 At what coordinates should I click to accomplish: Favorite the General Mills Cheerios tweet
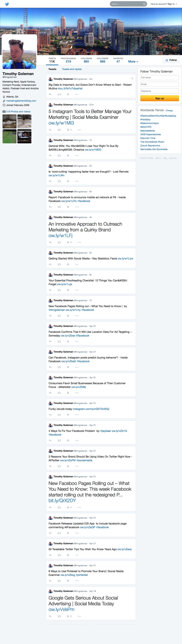click(x=68, y=156)
